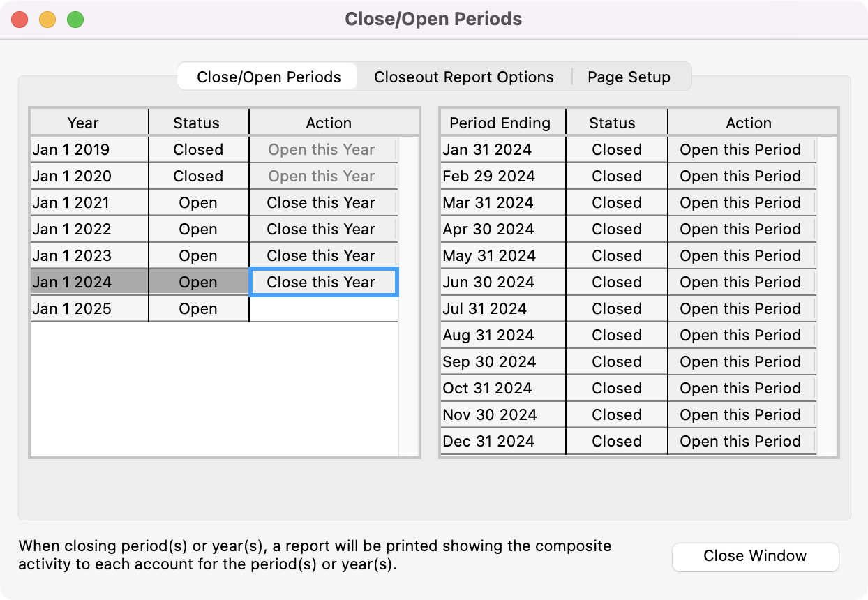Reopen the Feb 29 2024 period
This screenshot has width=868, height=600.
pos(740,177)
